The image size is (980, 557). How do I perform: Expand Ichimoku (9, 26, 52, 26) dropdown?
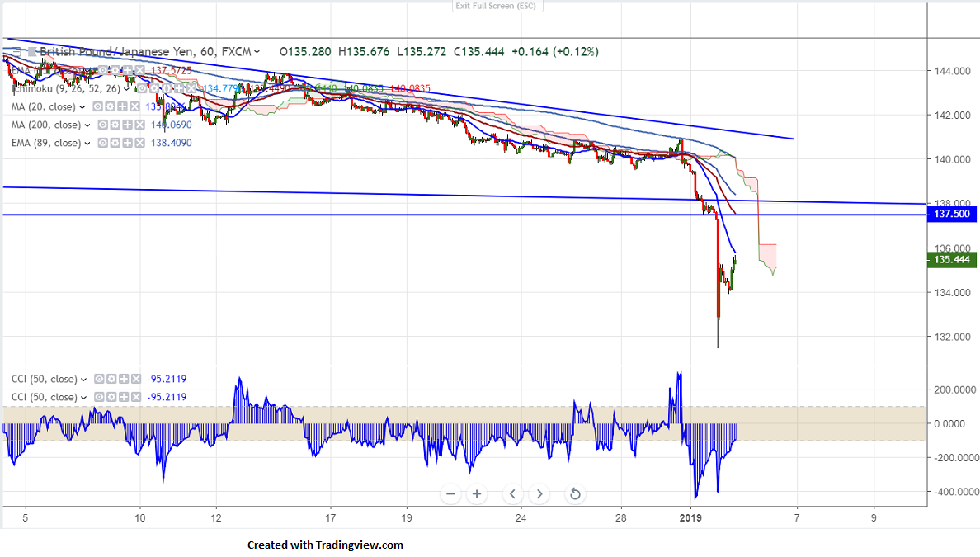tap(126, 89)
